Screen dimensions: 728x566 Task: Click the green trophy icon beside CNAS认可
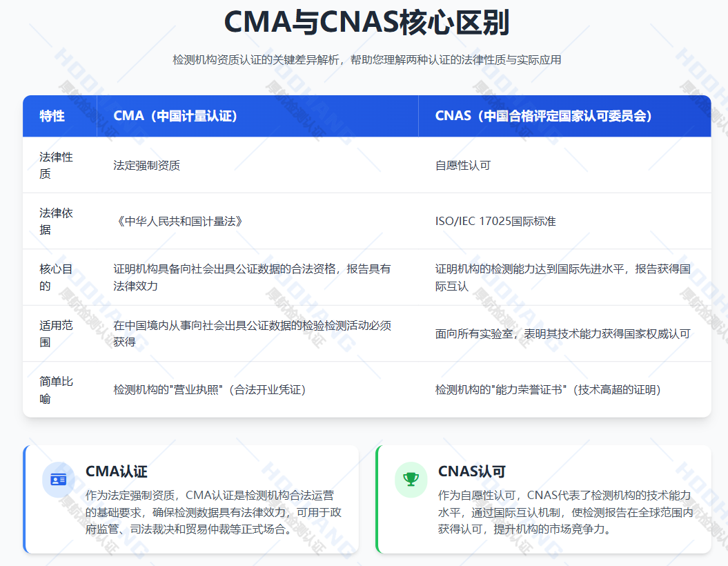point(411,479)
